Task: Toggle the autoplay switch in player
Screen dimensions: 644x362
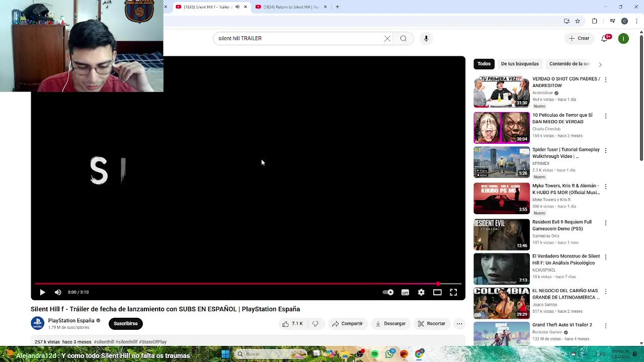Action: pos(388,292)
